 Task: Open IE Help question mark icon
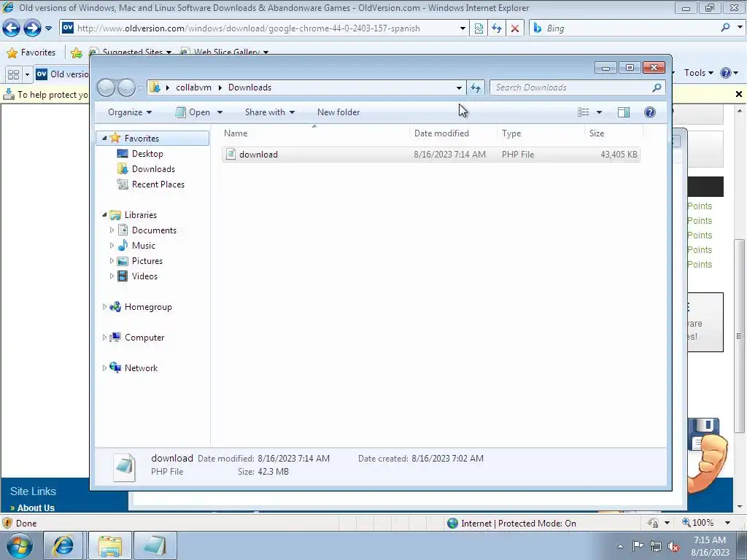726,73
